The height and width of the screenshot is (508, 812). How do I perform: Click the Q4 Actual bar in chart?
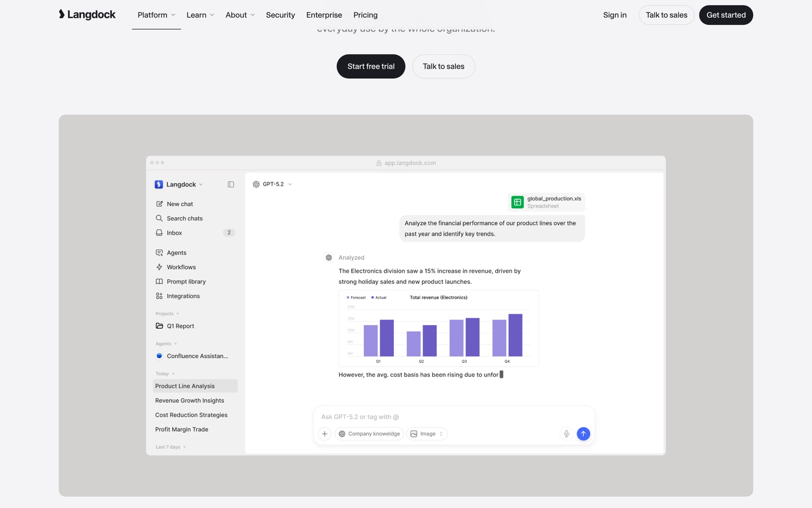(515, 335)
